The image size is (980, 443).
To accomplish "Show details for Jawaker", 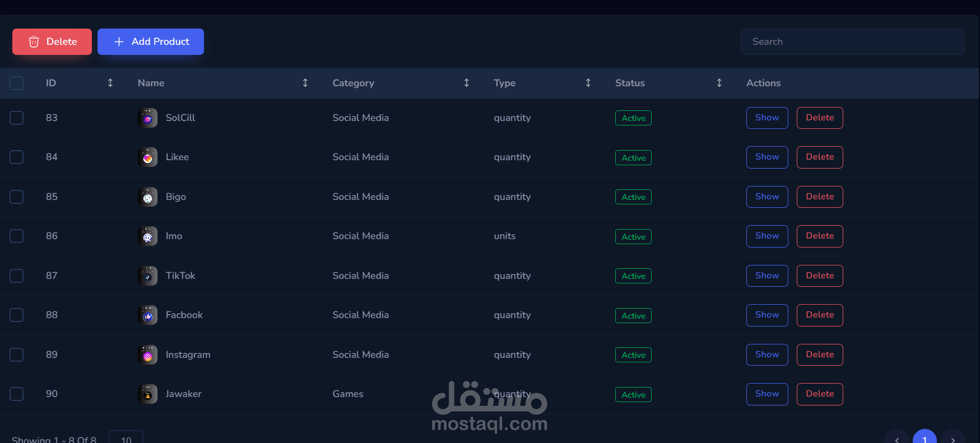I will tap(767, 394).
